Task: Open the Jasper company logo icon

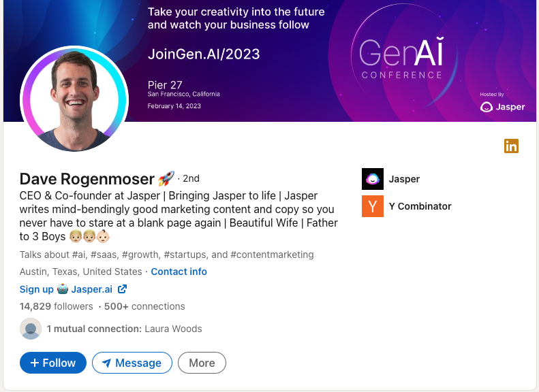Action: pos(373,179)
